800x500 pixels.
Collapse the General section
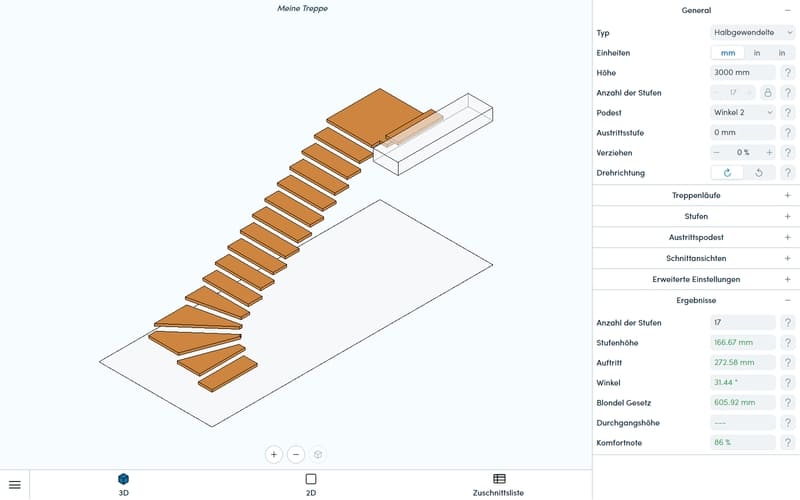pos(788,10)
